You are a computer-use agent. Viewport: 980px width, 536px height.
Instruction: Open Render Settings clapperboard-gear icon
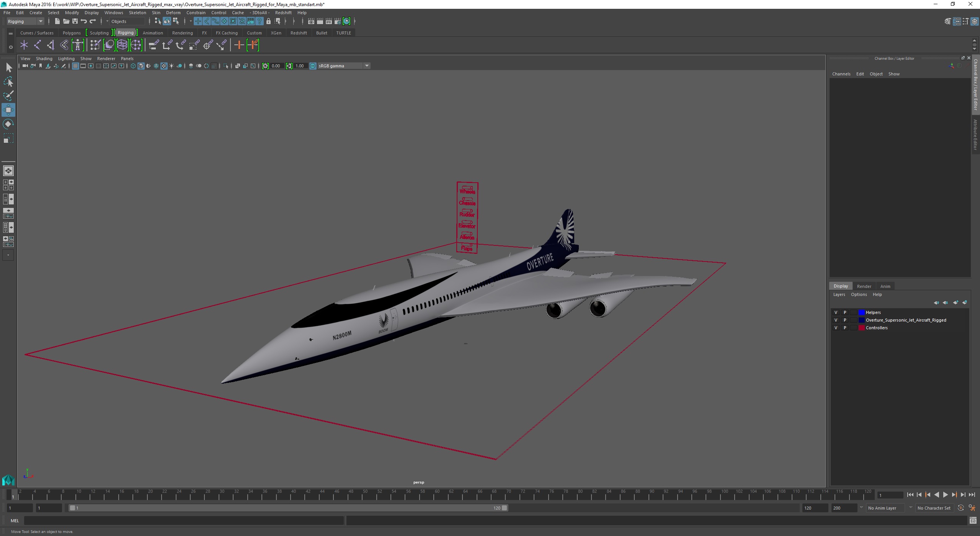pyautogui.click(x=338, y=21)
